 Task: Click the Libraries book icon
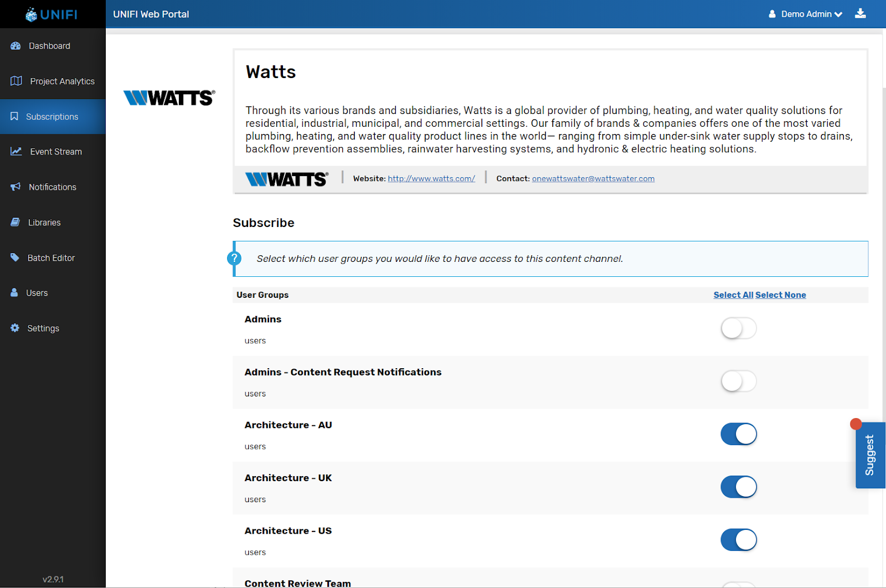pyautogui.click(x=15, y=222)
